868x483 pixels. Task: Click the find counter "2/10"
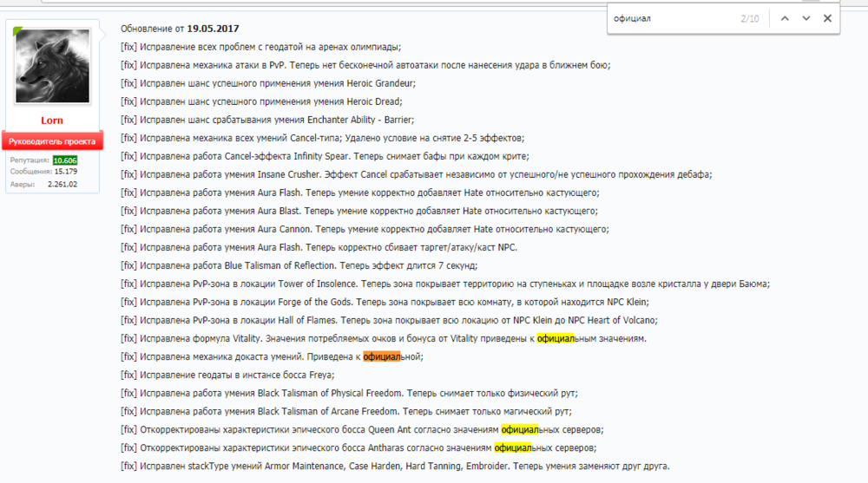750,19
